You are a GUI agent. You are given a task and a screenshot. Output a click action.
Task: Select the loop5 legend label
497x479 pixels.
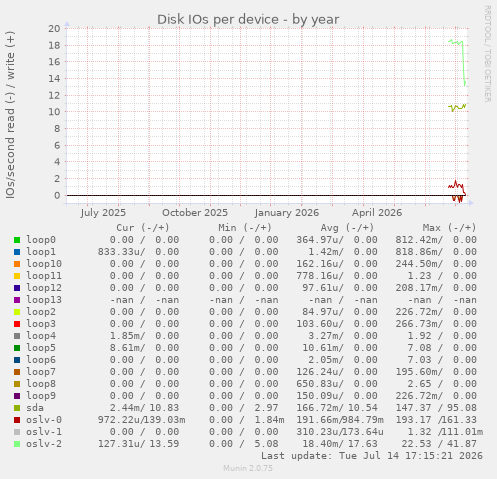tap(41, 348)
